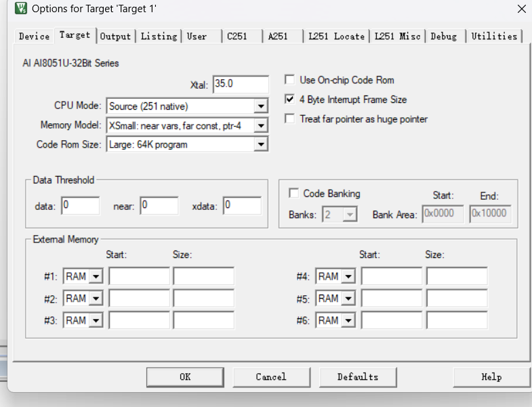Switch to the Device tab
This screenshot has width=532, height=407.
(35, 37)
